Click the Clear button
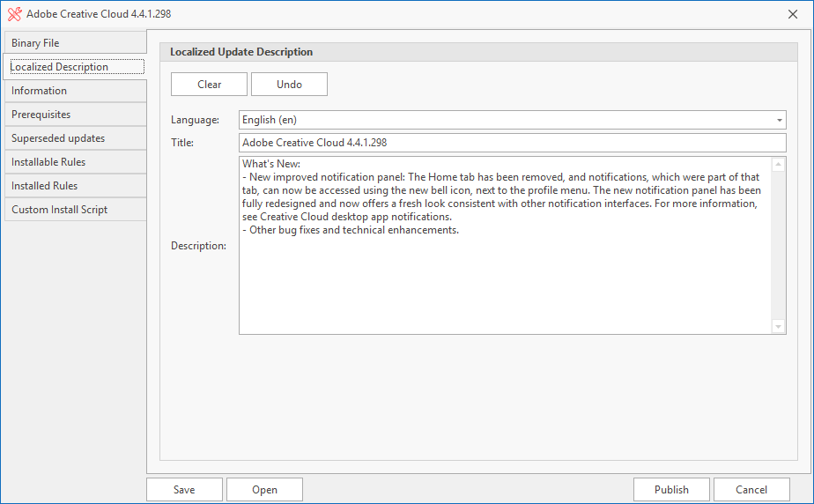 [209, 84]
